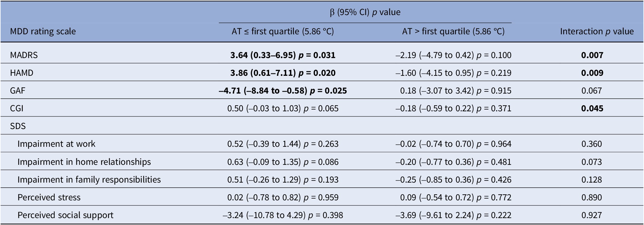The image size is (644, 225).
Task: Select the Interaction p value header
Action: [596, 32]
